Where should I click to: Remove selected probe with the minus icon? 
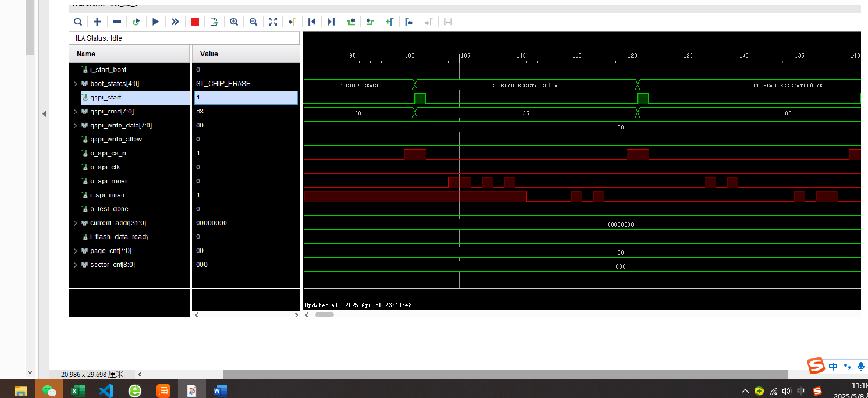coord(117,22)
